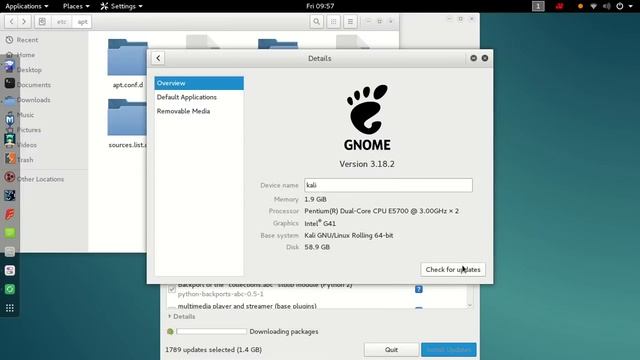This screenshot has height=360, width=640.
Task: Open Files list view menu icon
Action: tap(350, 22)
